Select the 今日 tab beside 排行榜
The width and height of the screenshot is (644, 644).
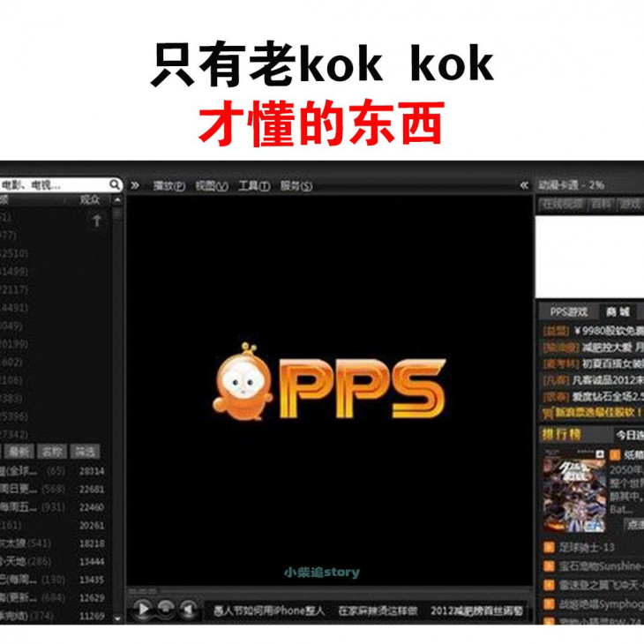pos(629,435)
